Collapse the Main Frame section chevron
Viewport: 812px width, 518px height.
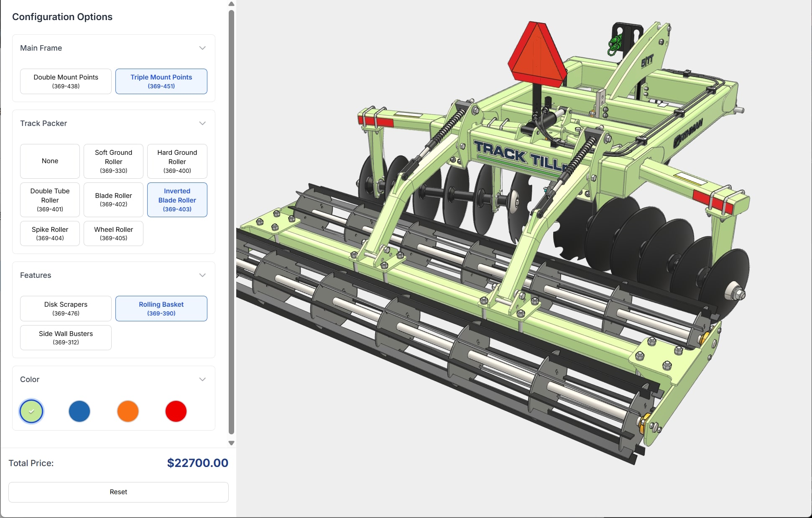point(202,48)
